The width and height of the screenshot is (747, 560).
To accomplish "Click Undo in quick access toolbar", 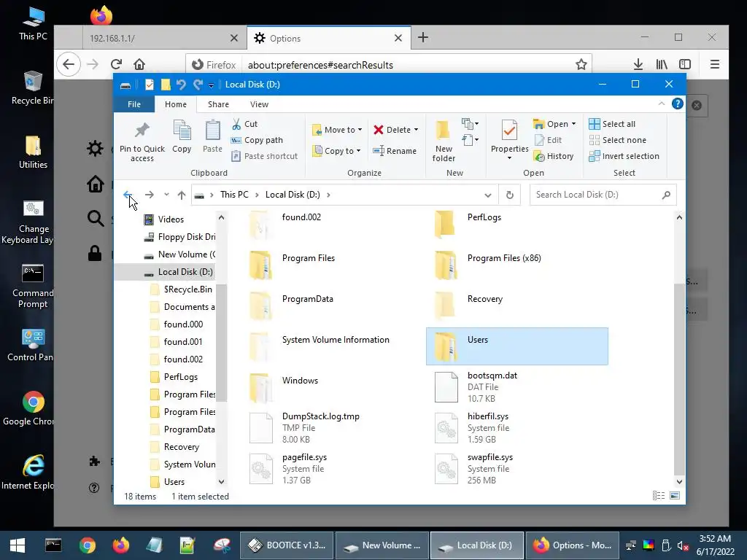I will click(x=181, y=85).
